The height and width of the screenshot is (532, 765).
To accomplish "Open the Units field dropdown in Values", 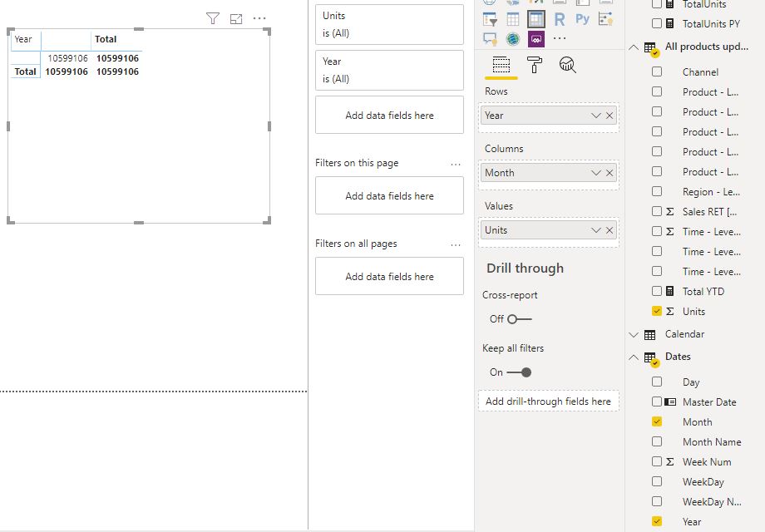I will click(595, 230).
